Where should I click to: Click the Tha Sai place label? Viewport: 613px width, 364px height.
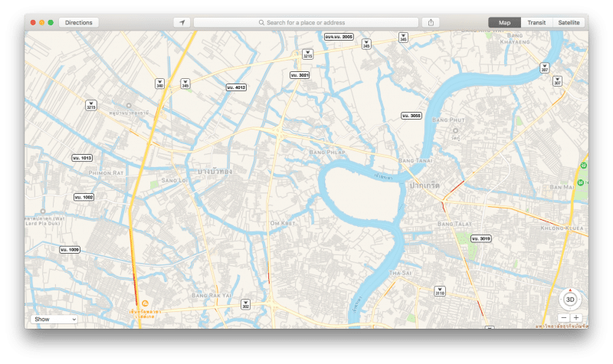pyautogui.click(x=400, y=273)
